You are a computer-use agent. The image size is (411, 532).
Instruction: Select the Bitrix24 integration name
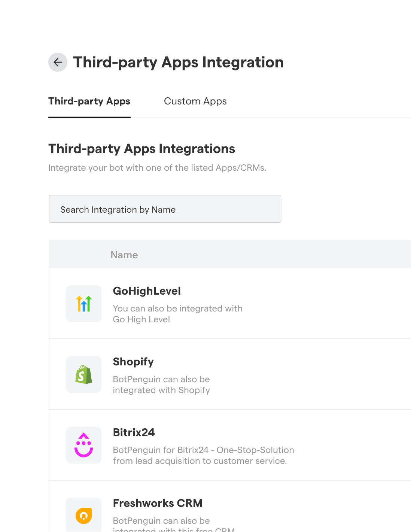tap(134, 432)
